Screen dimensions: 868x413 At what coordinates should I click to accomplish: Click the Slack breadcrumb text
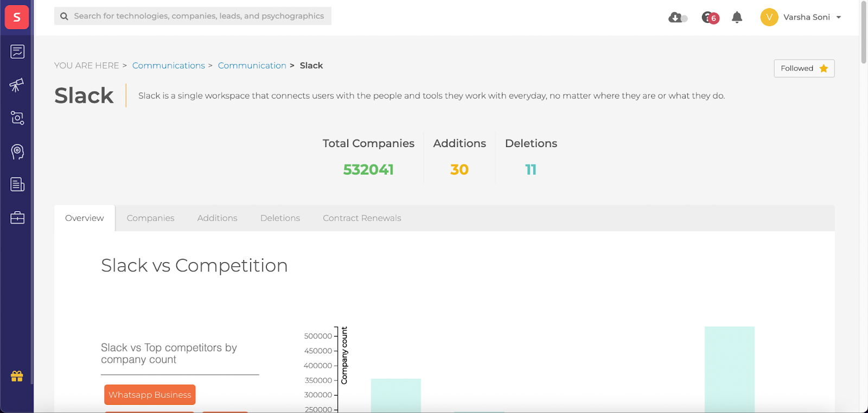click(311, 66)
